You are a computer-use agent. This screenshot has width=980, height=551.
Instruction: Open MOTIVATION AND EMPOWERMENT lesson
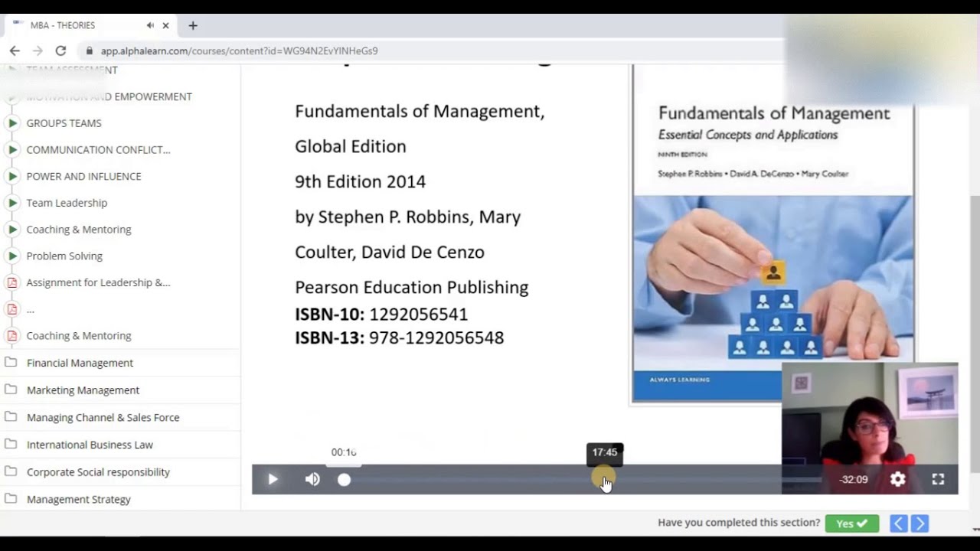[109, 96]
